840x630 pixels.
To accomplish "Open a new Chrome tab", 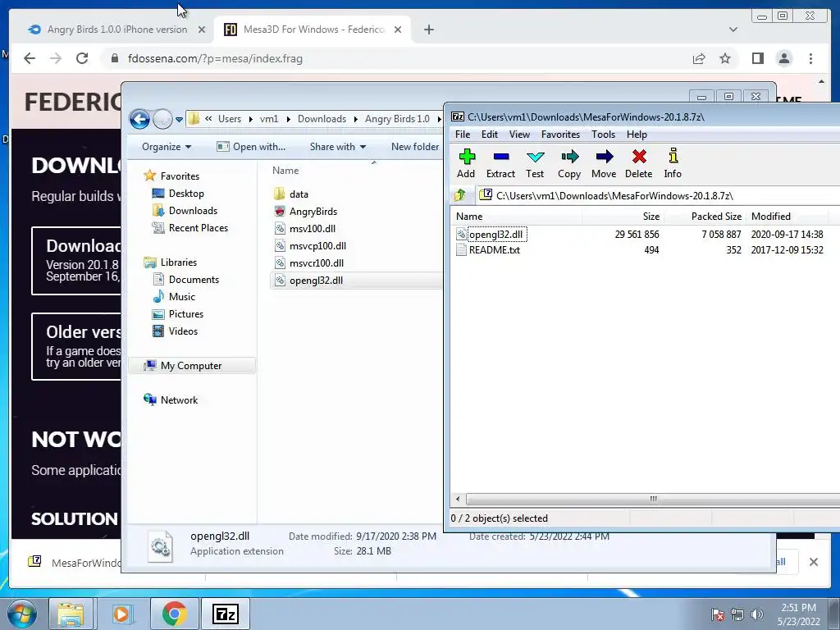I will point(428,30).
